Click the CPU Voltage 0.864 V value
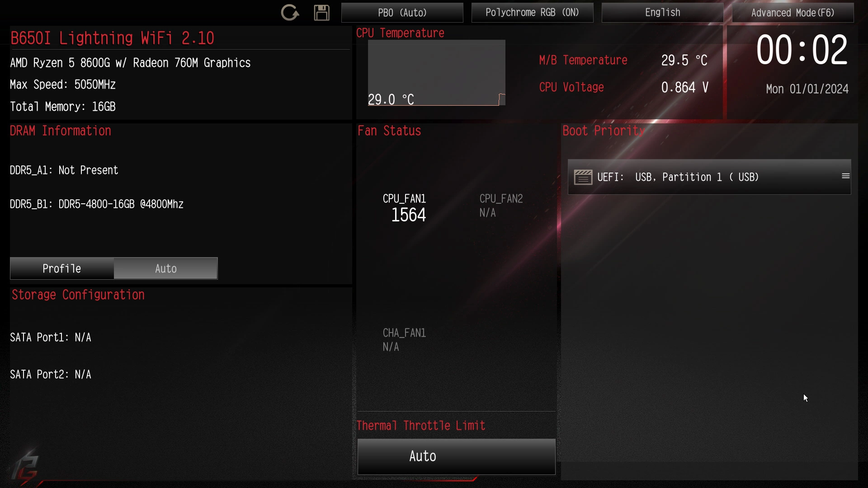 (x=684, y=87)
